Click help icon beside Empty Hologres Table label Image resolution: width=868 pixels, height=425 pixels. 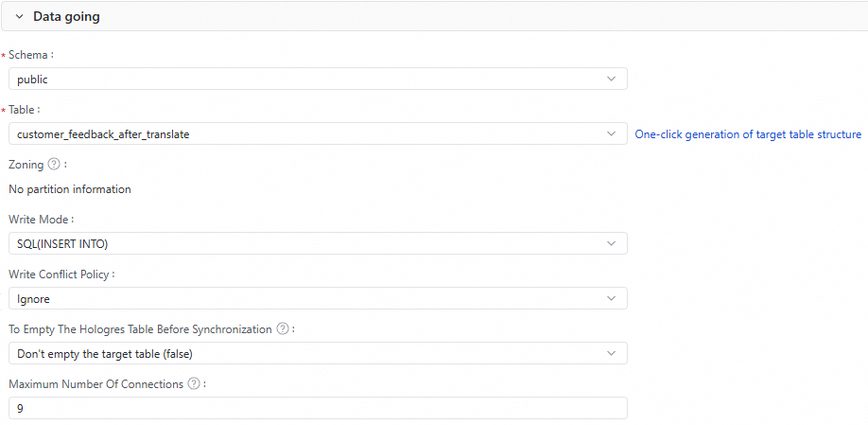pyautogui.click(x=282, y=329)
